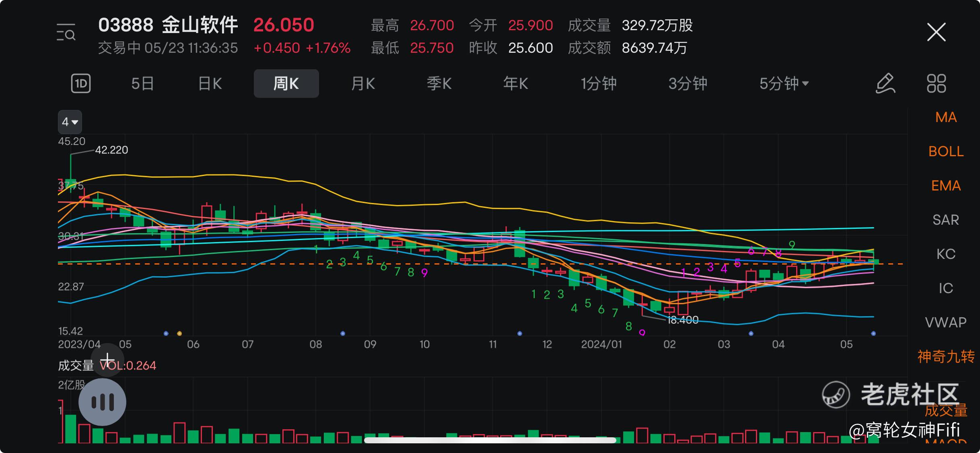Screen dimensions: 980x453
Task: Toggle the BOLL indicator
Action: point(946,151)
